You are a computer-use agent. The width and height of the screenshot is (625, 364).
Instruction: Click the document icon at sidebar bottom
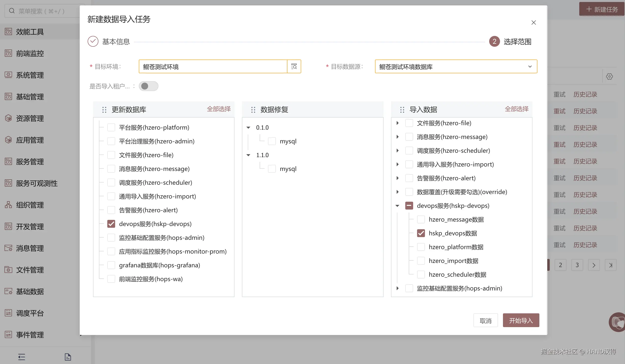(x=68, y=357)
